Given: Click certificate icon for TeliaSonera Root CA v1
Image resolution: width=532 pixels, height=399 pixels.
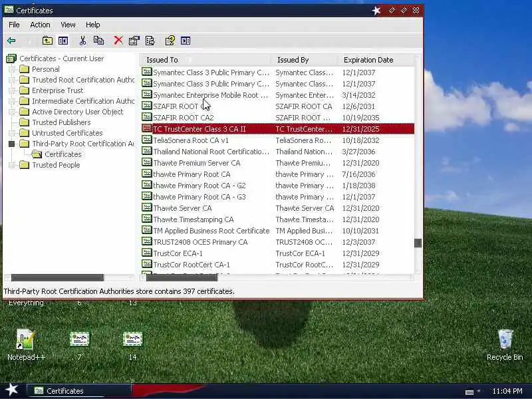Looking at the screenshot, I should [146, 140].
